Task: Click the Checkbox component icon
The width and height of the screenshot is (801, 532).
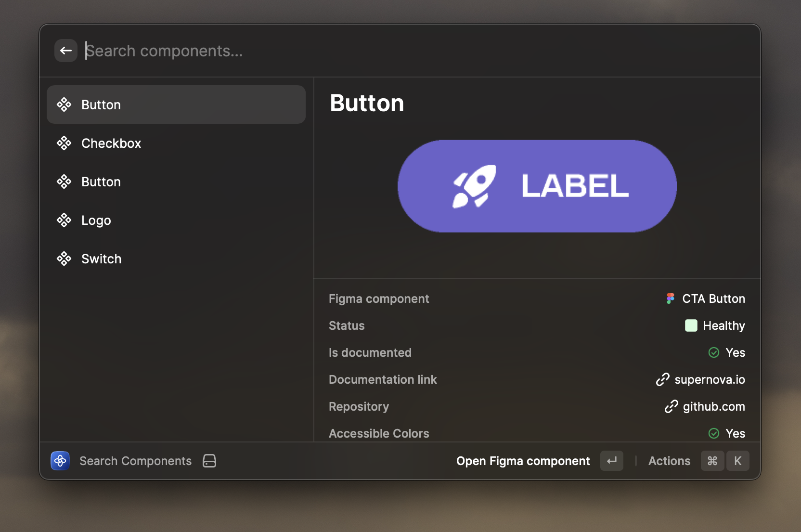Action: [x=64, y=143]
